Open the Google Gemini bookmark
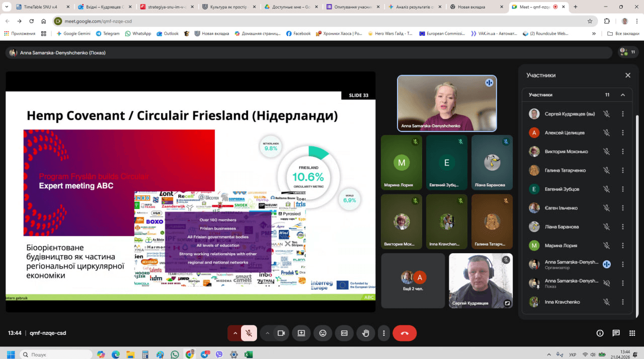The width and height of the screenshot is (644, 359). [73, 34]
